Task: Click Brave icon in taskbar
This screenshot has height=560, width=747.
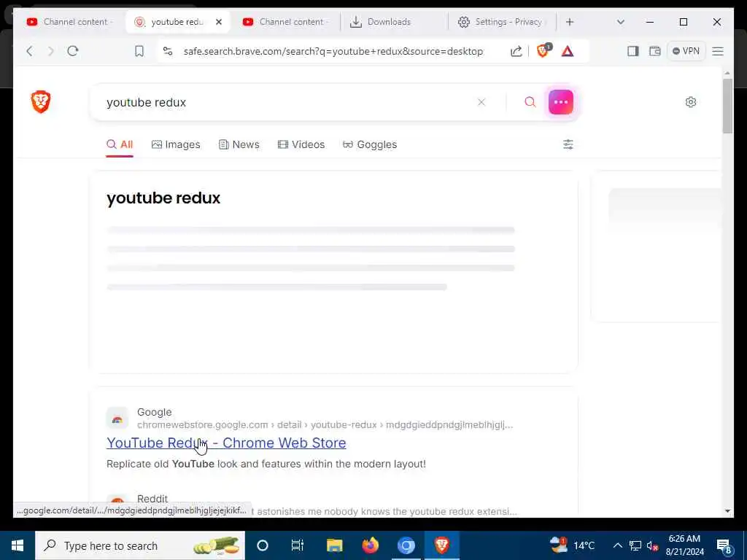Action: (x=441, y=545)
